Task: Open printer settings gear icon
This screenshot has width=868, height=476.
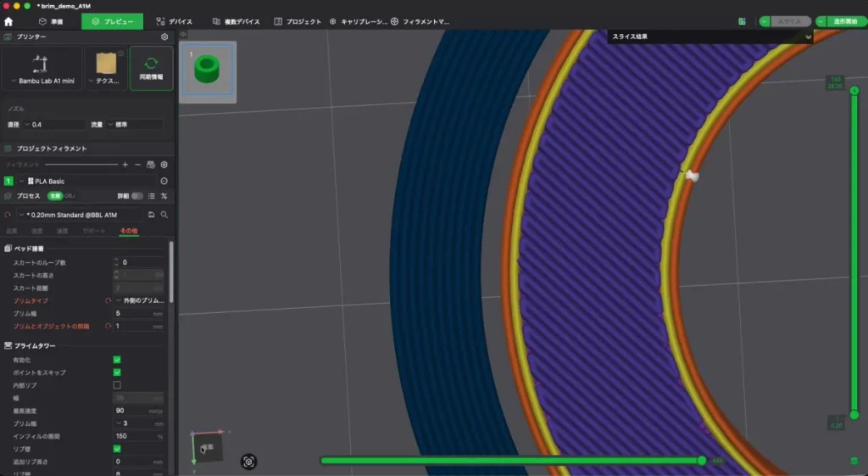Action: point(164,36)
